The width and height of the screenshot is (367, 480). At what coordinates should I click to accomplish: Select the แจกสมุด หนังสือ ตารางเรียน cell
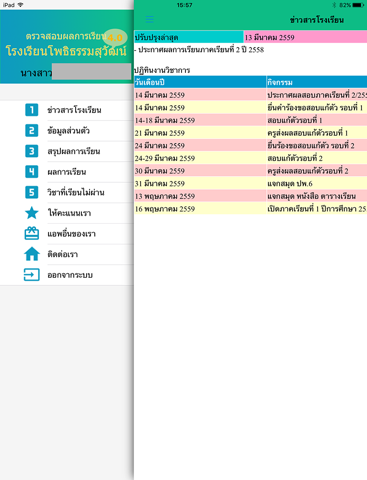(x=317, y=196)
